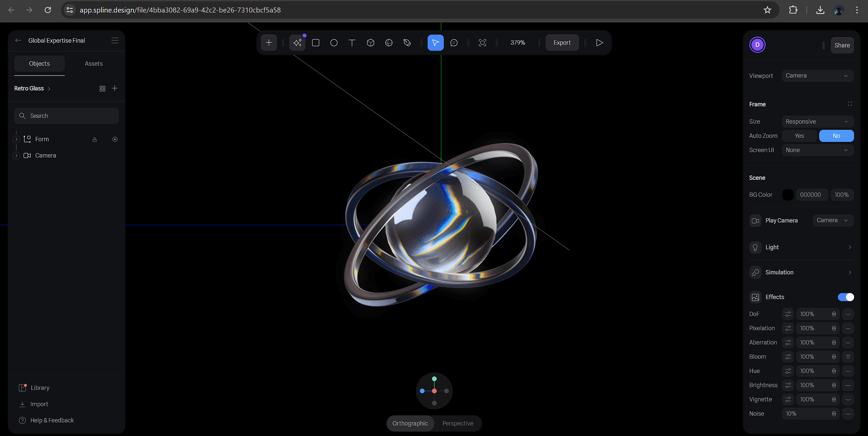The height and width of the screenshot is (436, 868).
Task: Select the Rectangle shape tool
Action: [316, 43]
